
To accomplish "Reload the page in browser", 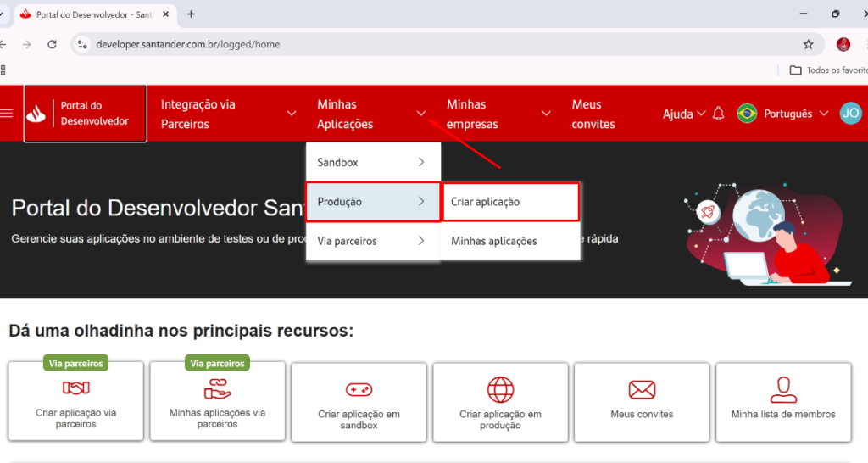I will click(52, 44).
